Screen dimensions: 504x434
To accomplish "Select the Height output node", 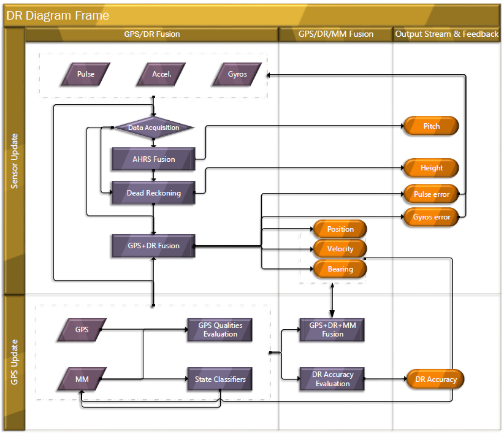I will coord(431,168).
